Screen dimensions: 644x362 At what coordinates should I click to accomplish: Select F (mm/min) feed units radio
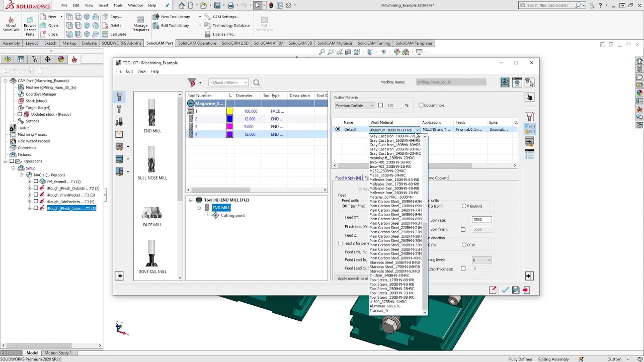coord(345,206)
